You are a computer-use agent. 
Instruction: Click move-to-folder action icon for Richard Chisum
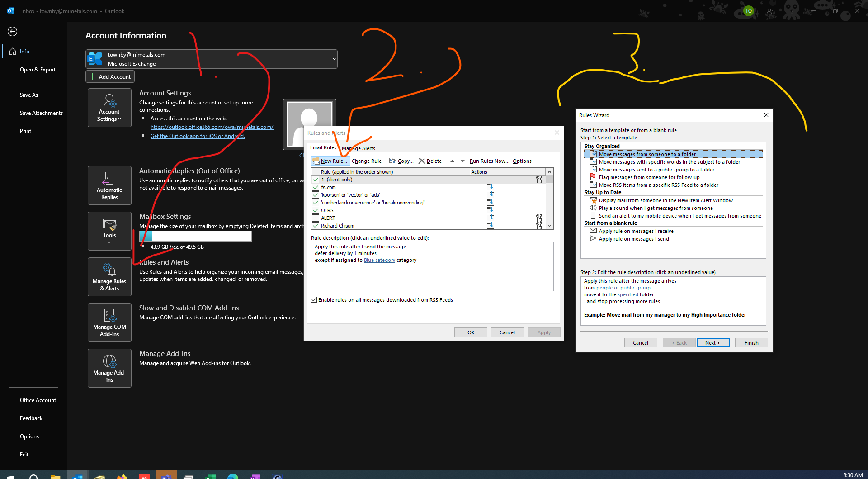tap(491, 226)
